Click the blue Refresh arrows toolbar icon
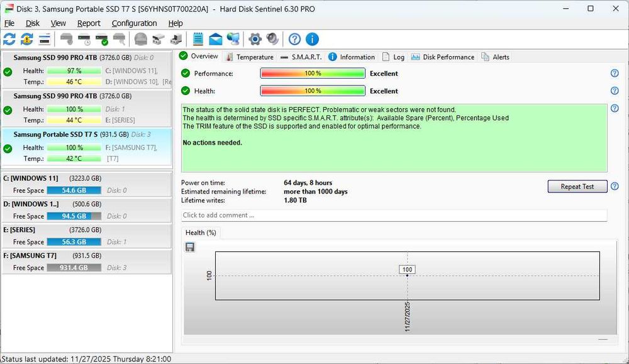The image size is (629, 364). (x=9, y=39)
